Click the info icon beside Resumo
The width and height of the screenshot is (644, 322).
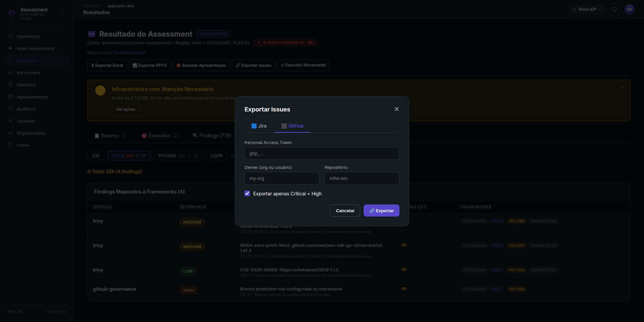(124, 136)
